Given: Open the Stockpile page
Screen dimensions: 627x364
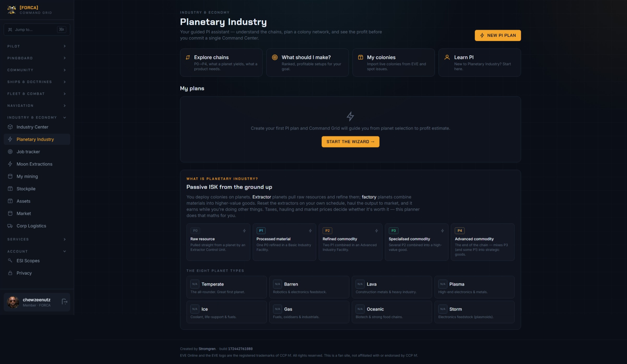Looking at the screenshot, I should coord(37,189).
